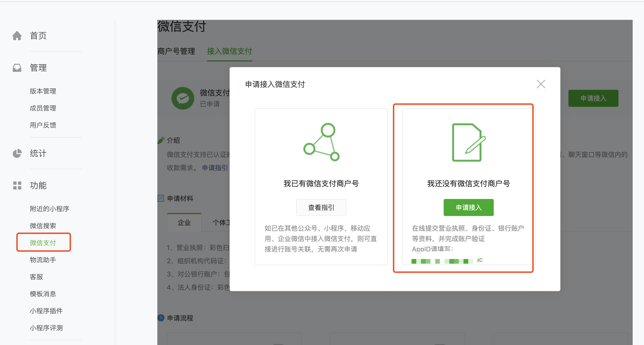This screenshot has height=345, width=644.
Task: Click the inbox icon beside 管理
Action: (17, 68)
